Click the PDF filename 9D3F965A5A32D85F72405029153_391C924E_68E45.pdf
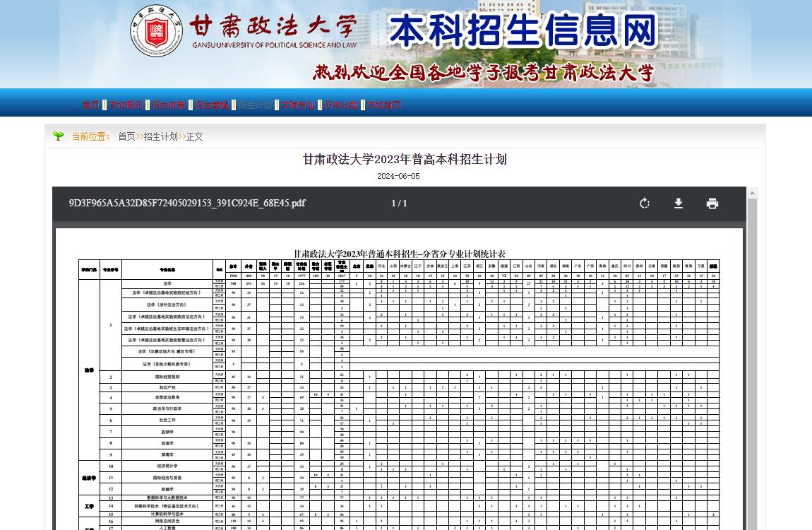Image resolution: width=812 pixels, height=530 pixels. [x=187, y=203]
